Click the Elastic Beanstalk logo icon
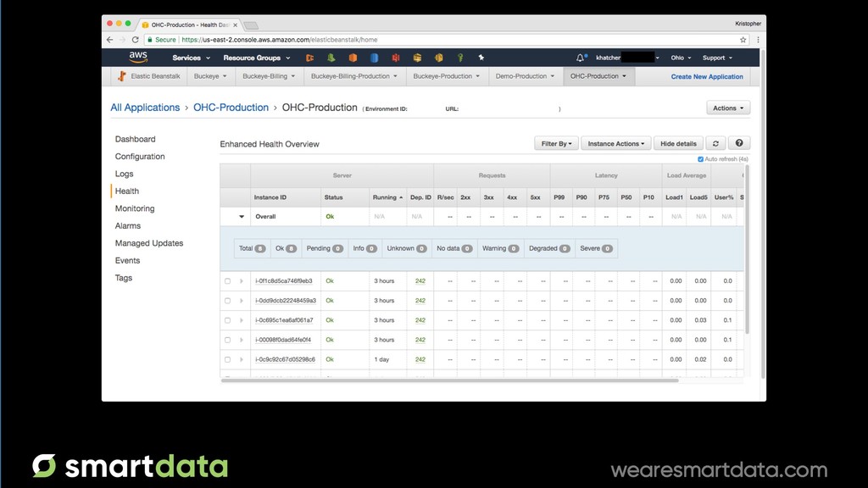 (122, 76)
